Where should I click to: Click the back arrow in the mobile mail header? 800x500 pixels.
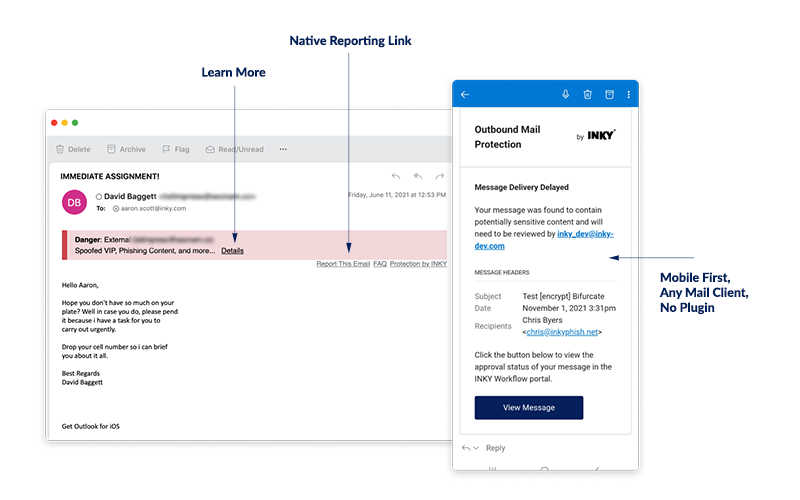[465, 94]
